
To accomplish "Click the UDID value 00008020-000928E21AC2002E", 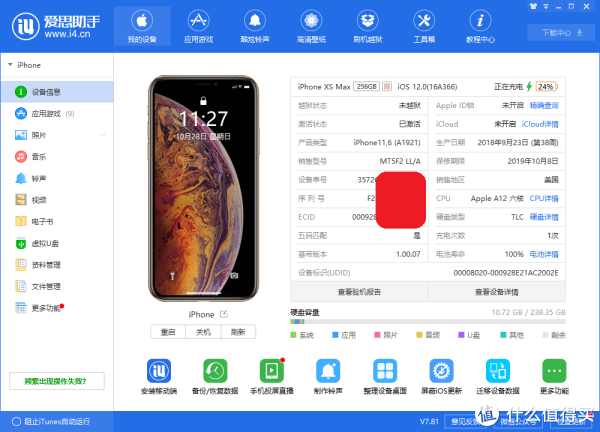I will 505,273.
